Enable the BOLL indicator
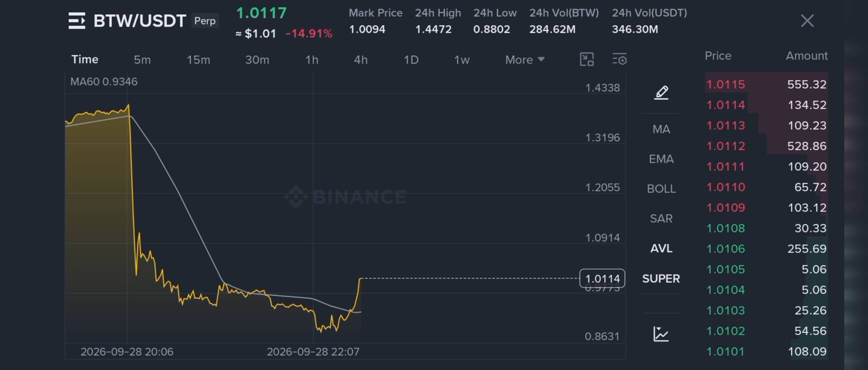This screenshot has width=868, height=370. click(x=661, y=189)
